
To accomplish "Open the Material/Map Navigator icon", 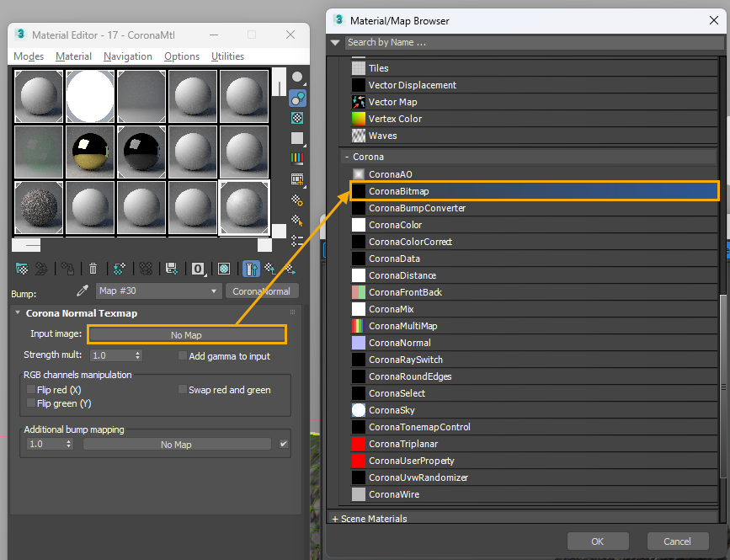I will 297,241.
